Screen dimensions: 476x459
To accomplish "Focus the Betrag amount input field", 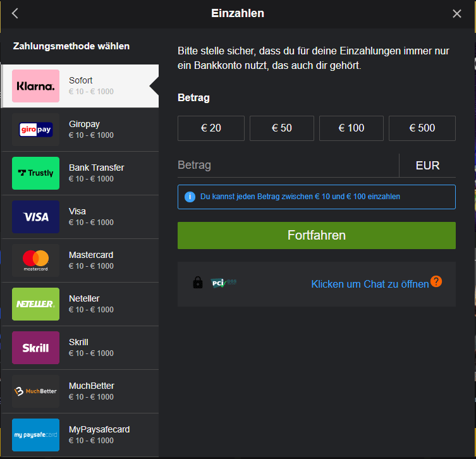I will (x=288, y=166).
